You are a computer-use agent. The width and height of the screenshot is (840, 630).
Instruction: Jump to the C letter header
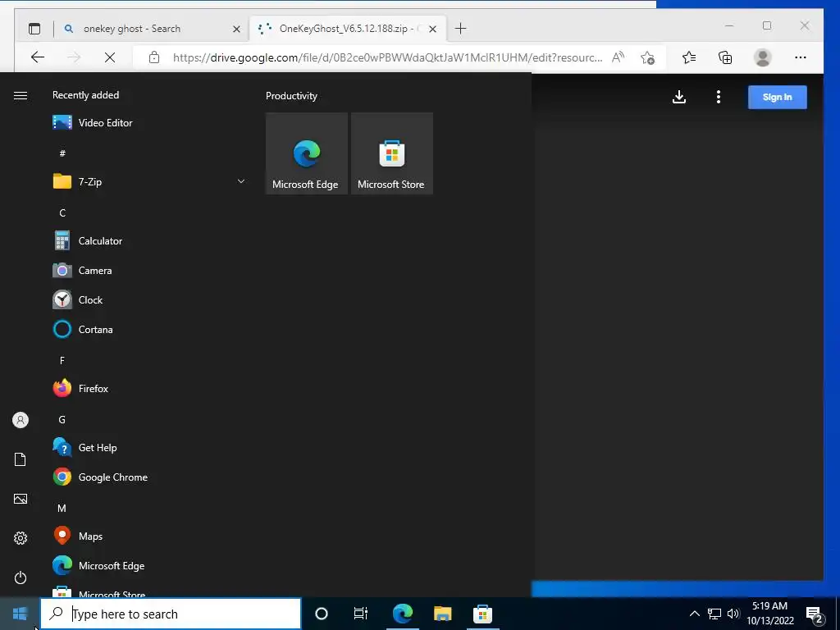62,213
